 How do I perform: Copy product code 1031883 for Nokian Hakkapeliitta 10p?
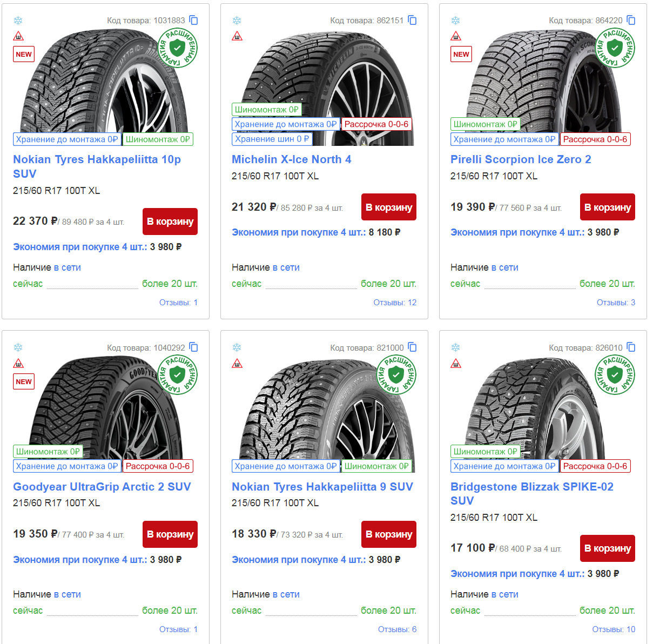[x=194, y=19]
